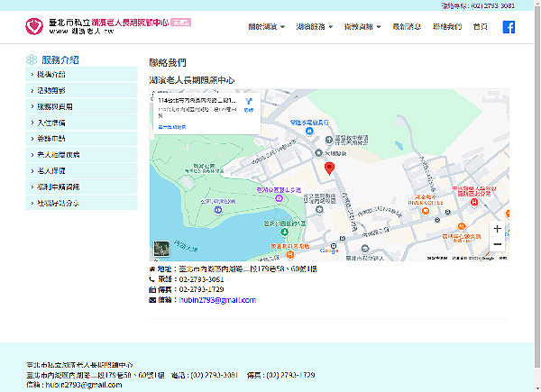Open the Facebook page icon
This screenshot has height=392, width=541.
point(509,27)
